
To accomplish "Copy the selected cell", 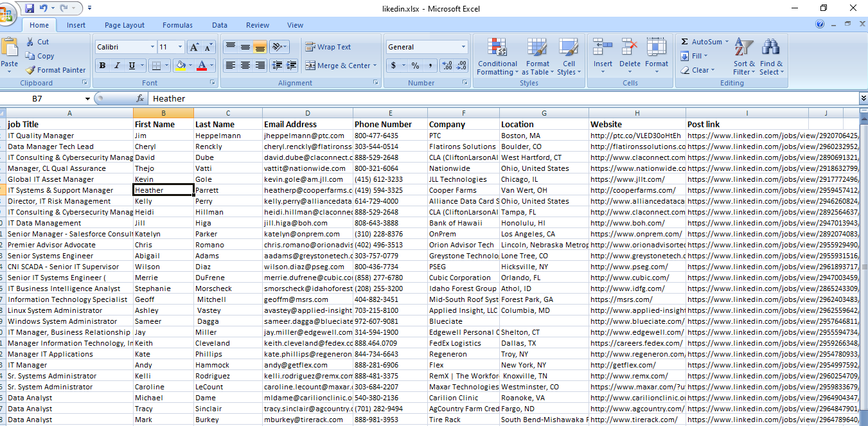I will point(40,56).
